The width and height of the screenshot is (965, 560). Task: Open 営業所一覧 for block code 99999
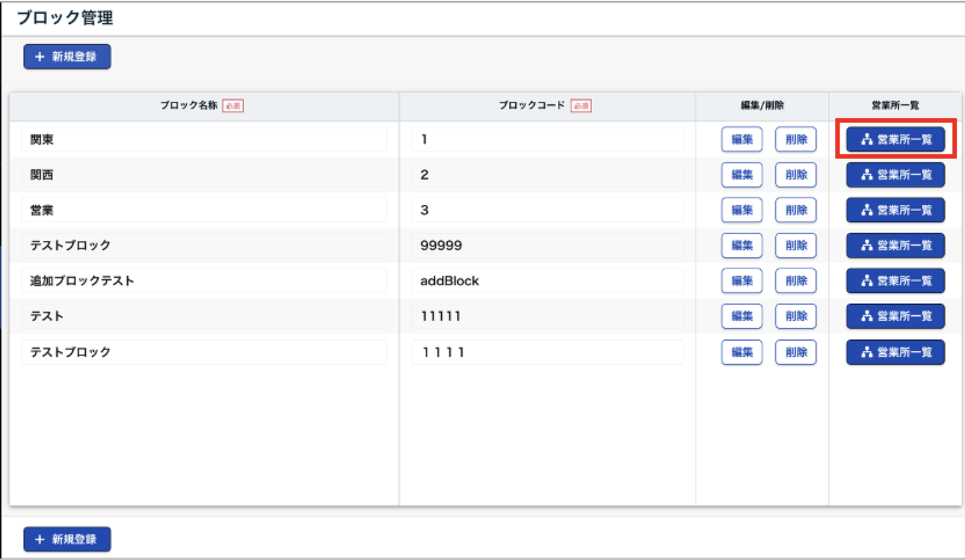895,246
